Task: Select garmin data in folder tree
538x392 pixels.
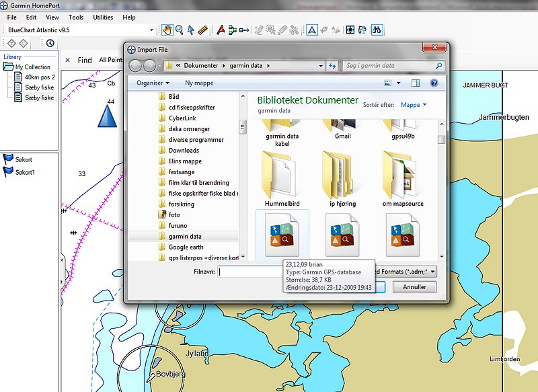Action: 185,236
